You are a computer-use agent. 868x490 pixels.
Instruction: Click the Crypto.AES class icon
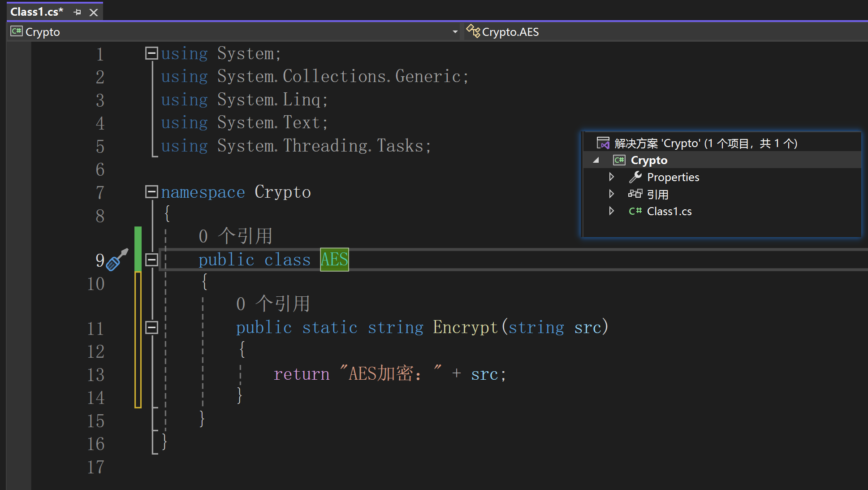[473, 31]
